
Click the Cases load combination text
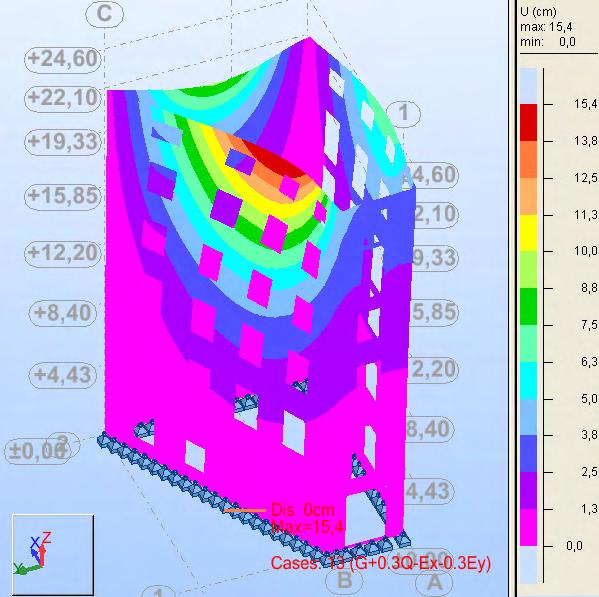click(x=381, y=563)
